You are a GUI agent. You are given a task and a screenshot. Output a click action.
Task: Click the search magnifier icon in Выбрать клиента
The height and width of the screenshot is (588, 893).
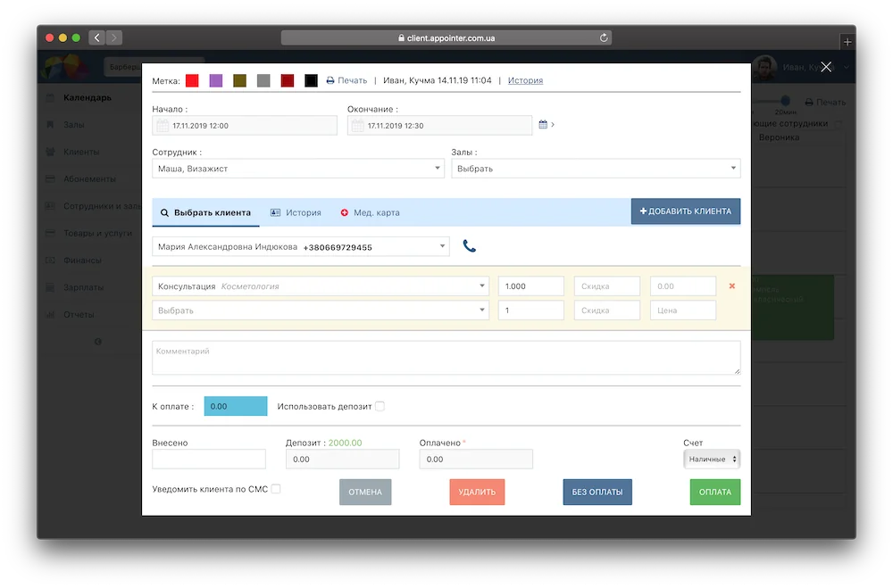[x=164, y=212]
